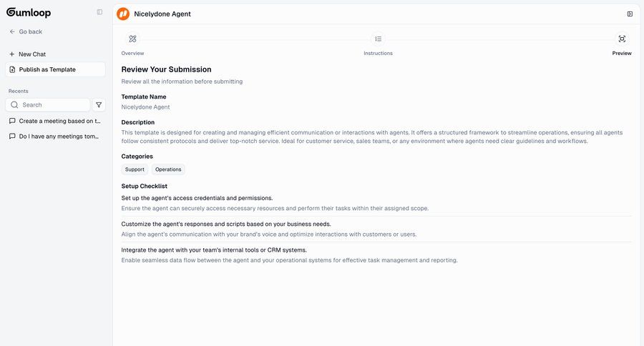This screenshot has height=346, width=644.
Task: Toggle the right panel icon in header
Action: pyautogui.click(x=630, y=14)
